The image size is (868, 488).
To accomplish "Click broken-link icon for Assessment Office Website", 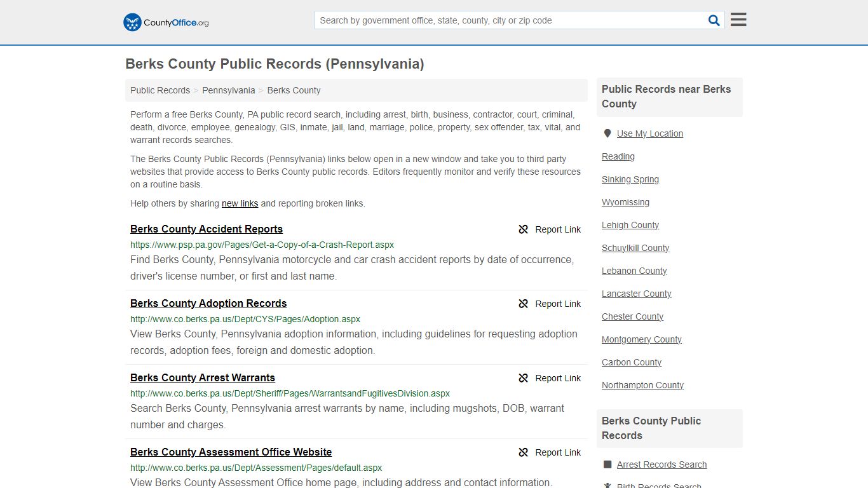I will [x=523, y=452].
